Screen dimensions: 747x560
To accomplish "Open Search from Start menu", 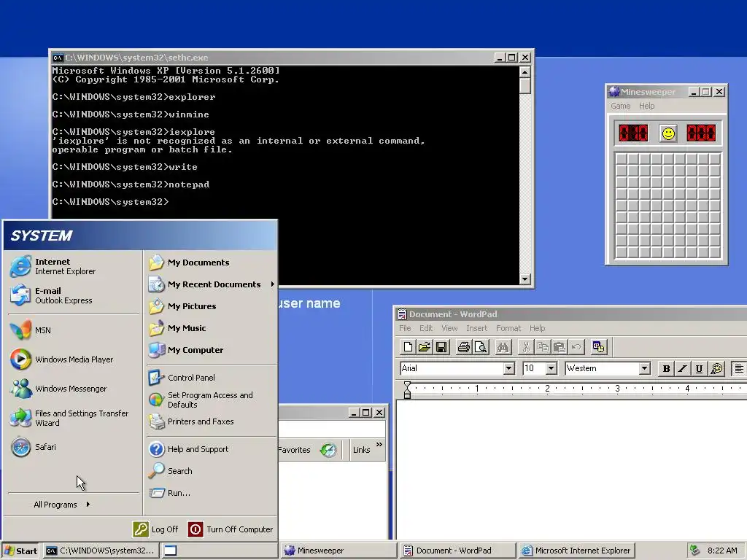I will (211, 471).
